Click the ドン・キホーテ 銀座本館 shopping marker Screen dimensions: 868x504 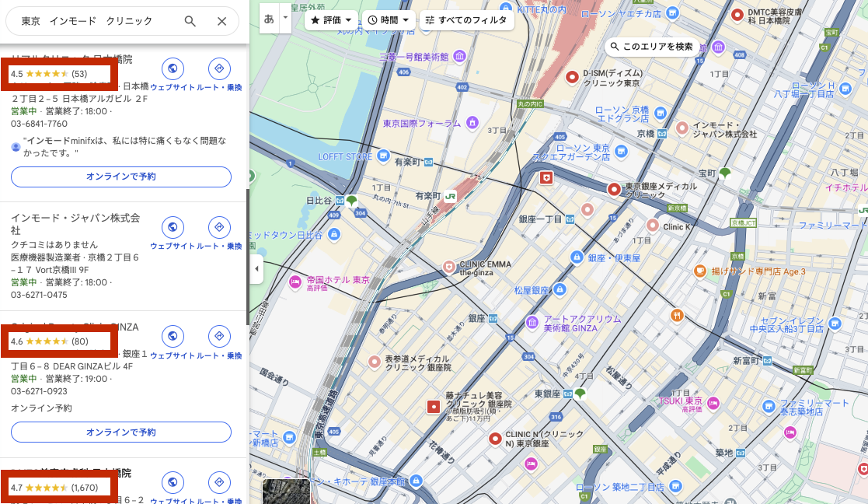pos(417,481)
